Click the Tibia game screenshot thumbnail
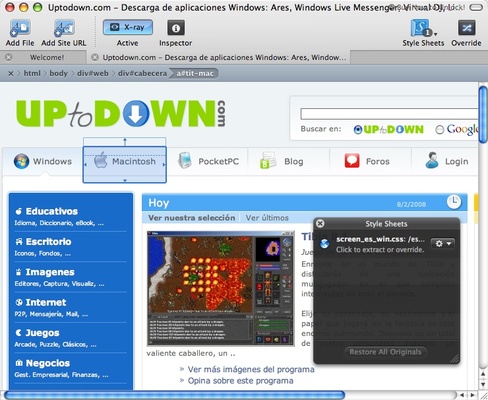The width and height of the screenshot is (488, 400). pos(220,288)
